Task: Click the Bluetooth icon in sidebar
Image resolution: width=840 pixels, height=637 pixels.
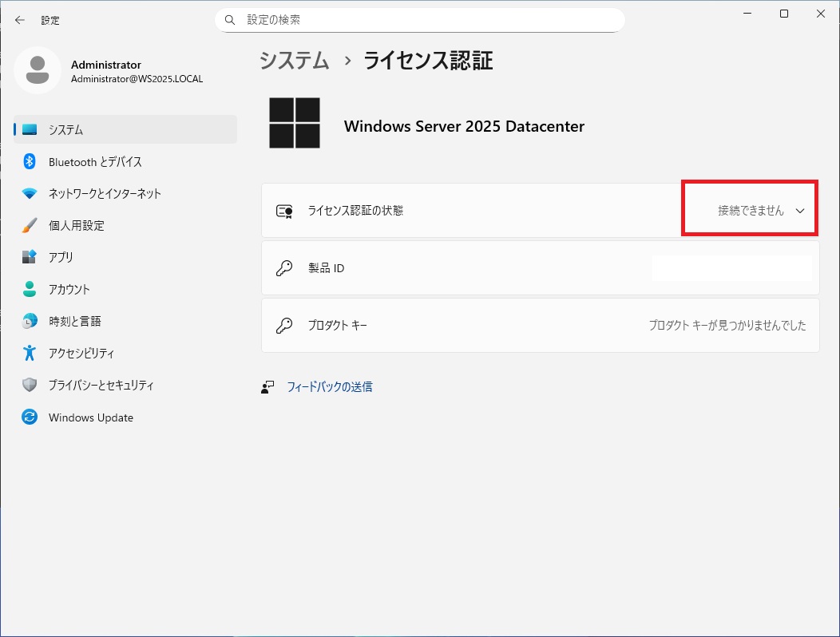Action: [x=30, y=161]
